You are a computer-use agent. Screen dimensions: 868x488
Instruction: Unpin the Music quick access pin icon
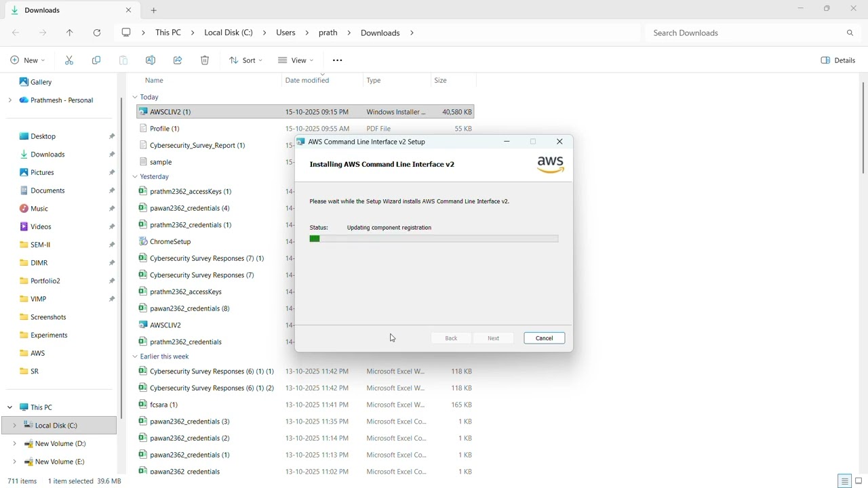click(x=112, y=209)
